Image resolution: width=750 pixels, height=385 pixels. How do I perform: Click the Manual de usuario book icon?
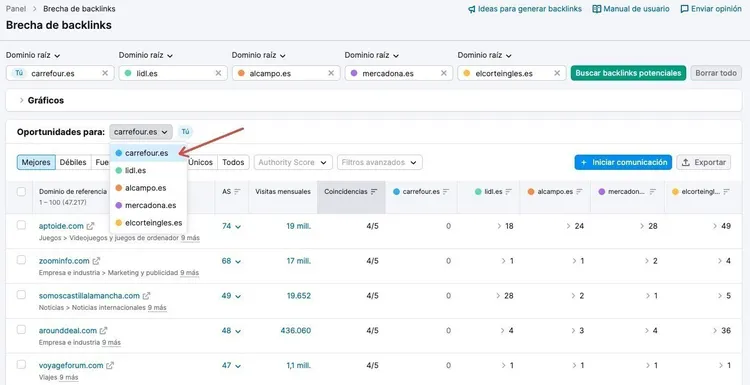coord(596,9)
